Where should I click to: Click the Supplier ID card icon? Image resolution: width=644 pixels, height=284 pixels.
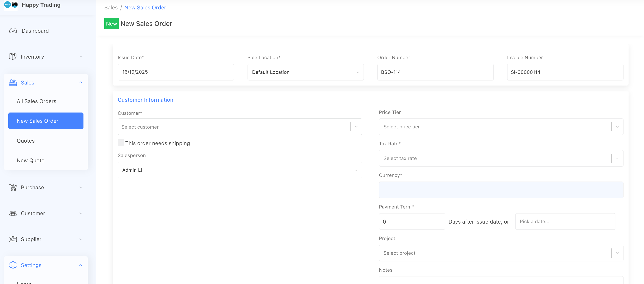pos(13,239)
